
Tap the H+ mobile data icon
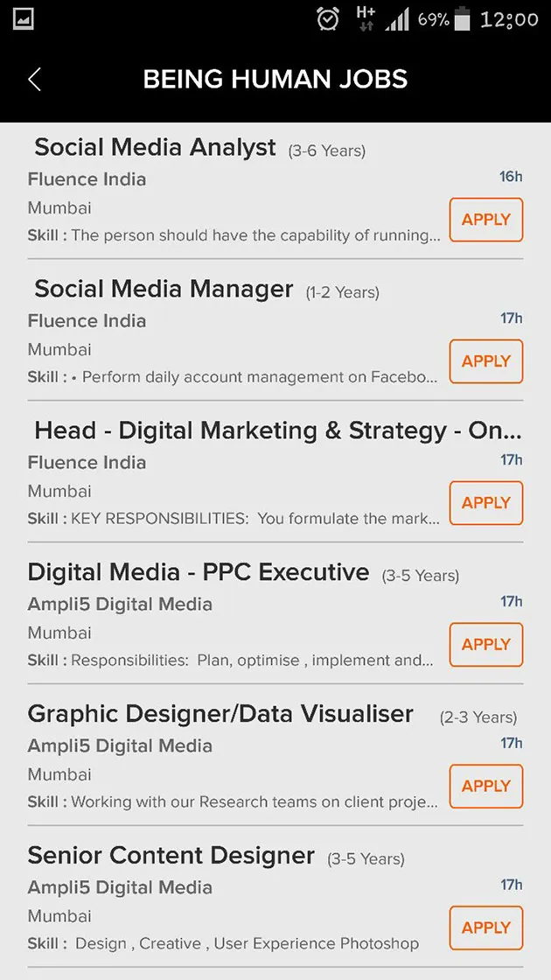tap(366, 18)
